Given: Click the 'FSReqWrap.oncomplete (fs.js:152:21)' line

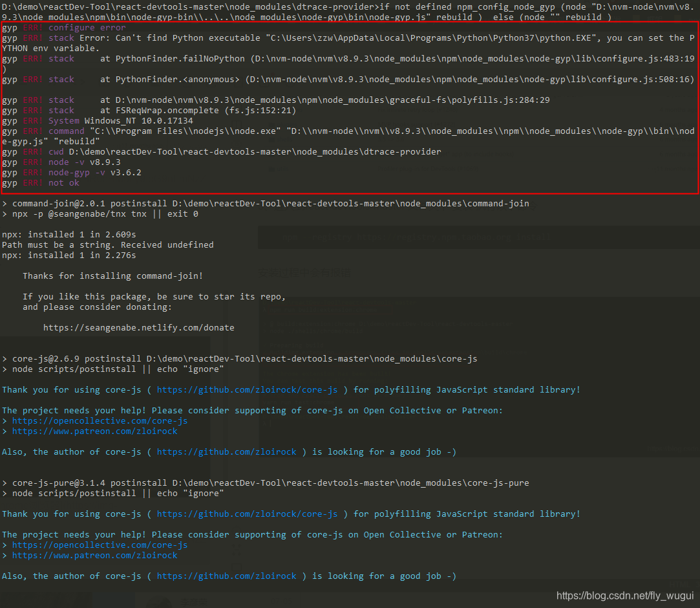Looking at the screenshot, I should tap(149, 111).
